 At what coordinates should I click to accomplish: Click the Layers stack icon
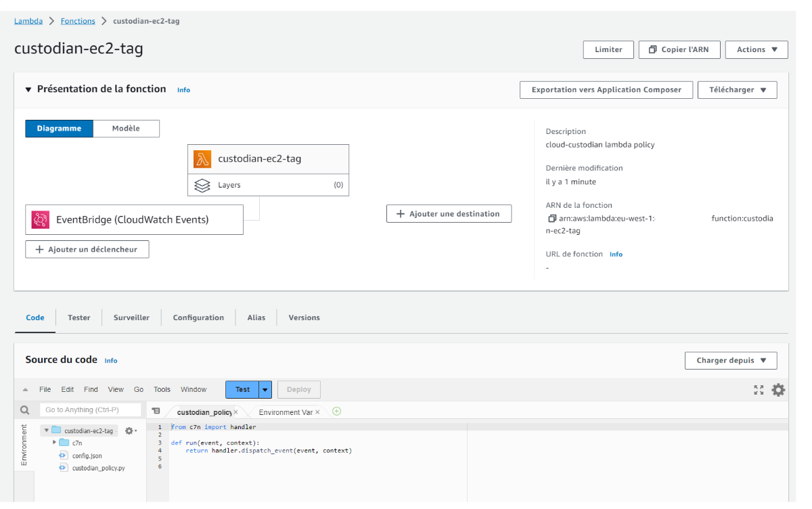click(x=202, y=185)
